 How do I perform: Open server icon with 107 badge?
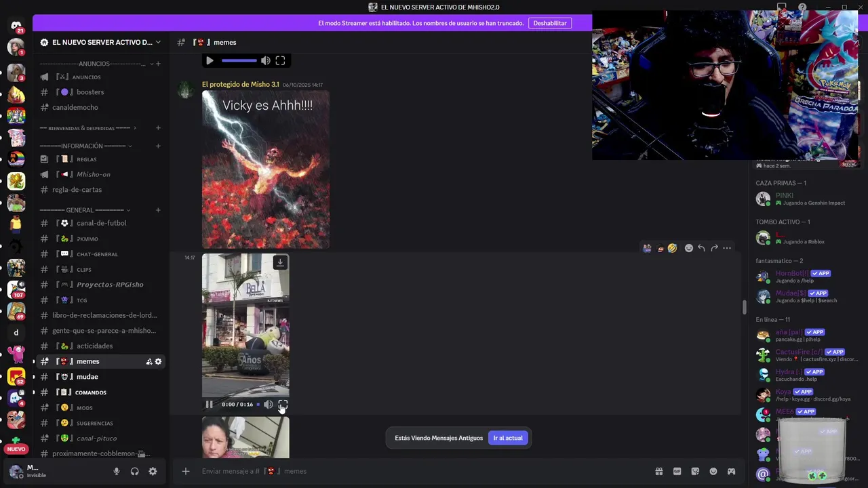pyautogui.click(x=16, y=289)
